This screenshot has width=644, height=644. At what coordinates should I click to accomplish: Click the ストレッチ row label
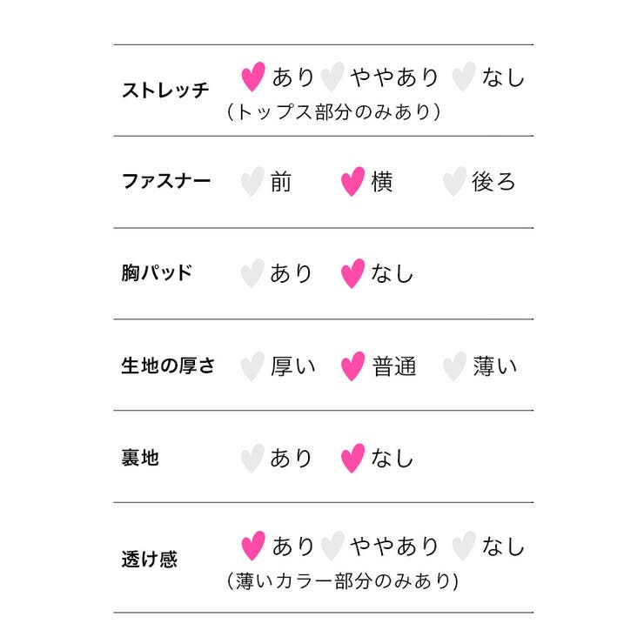165,90
